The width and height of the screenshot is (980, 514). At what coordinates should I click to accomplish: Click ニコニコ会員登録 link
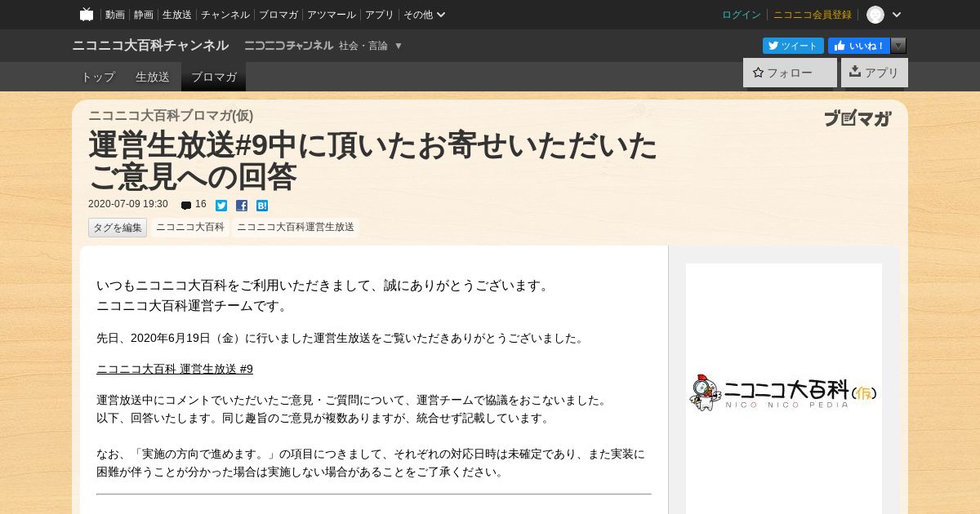tap(813, 15)
